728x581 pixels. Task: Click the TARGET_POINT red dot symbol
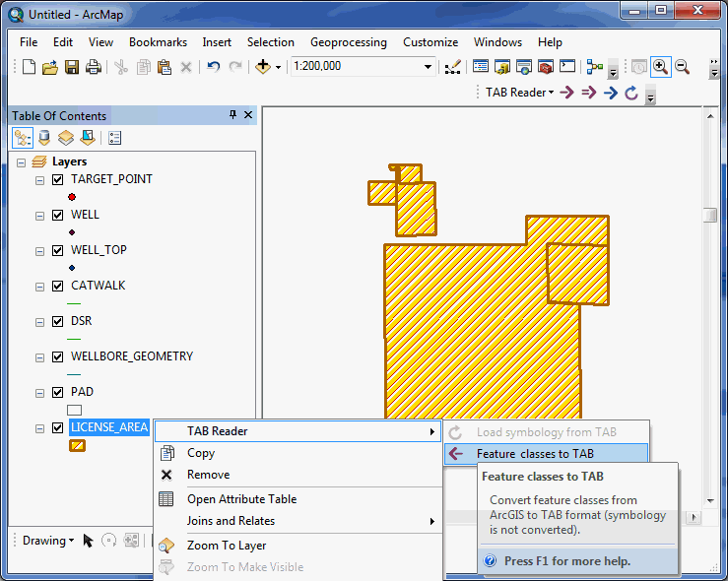(72, 197)
